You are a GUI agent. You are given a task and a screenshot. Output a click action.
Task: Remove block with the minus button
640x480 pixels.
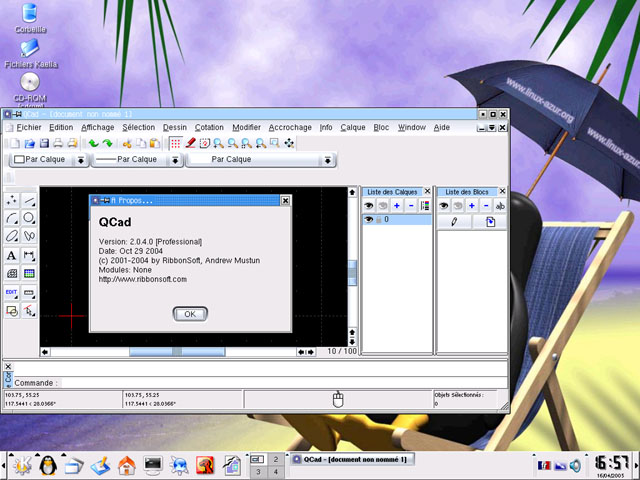click(x=486, y=206)
